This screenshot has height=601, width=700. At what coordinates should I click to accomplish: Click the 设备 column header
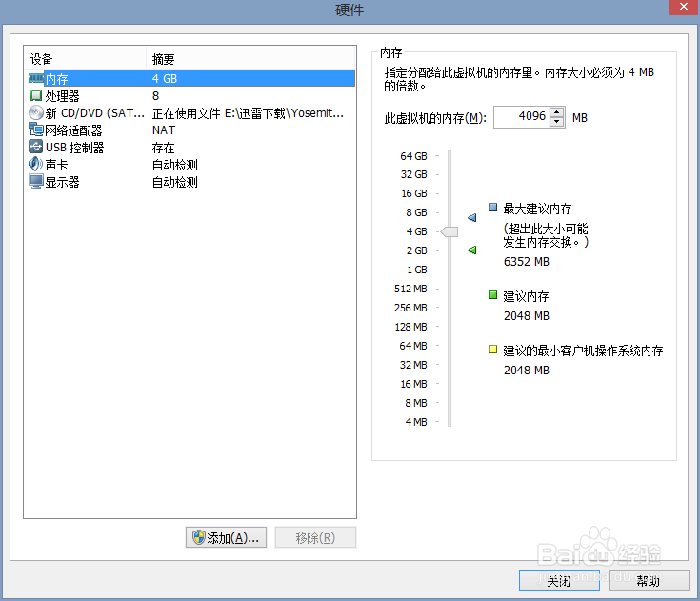coord(85,58)
